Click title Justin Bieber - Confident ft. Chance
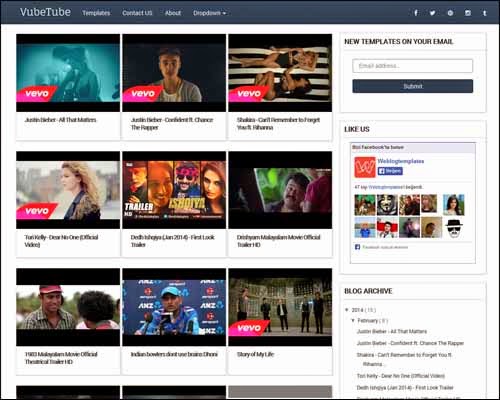Viewport: 500px width, 400px height. 172,124
